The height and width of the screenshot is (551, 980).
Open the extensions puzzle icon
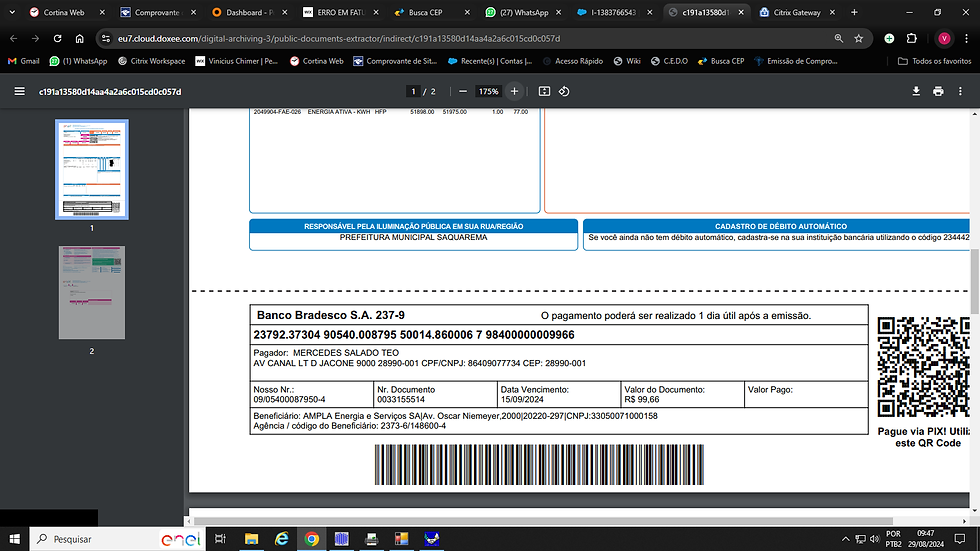[912, 39]
